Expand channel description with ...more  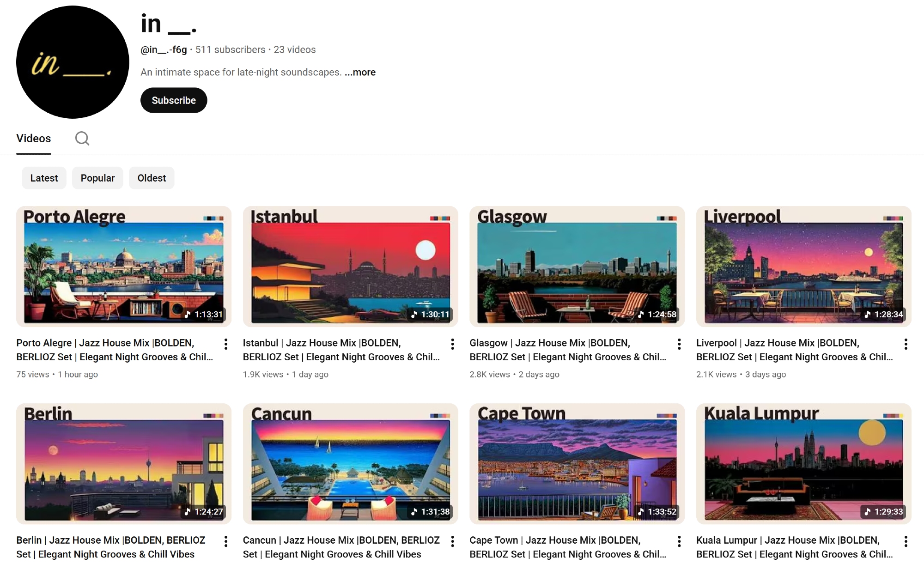(360, 73)
